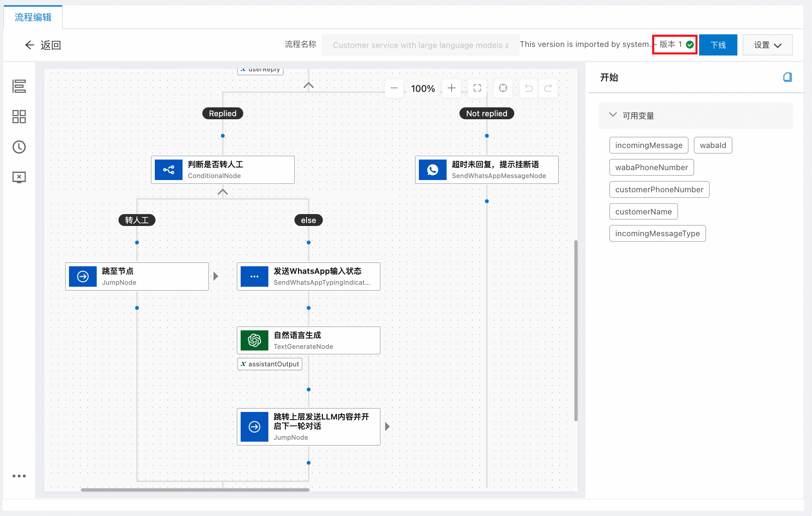Click the zoom in plus icon
This screenshot has width=812, height=516.
(451, 89)
